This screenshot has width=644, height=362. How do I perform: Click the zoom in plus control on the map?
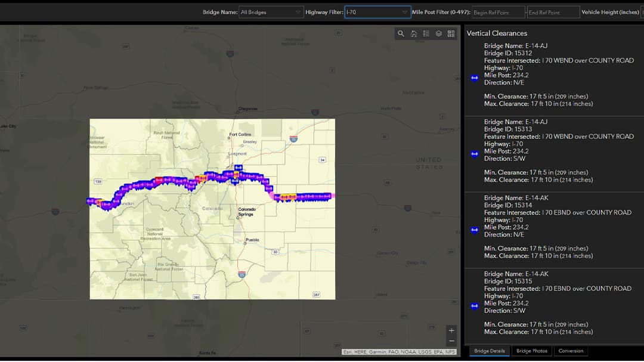tap(451, 330)
